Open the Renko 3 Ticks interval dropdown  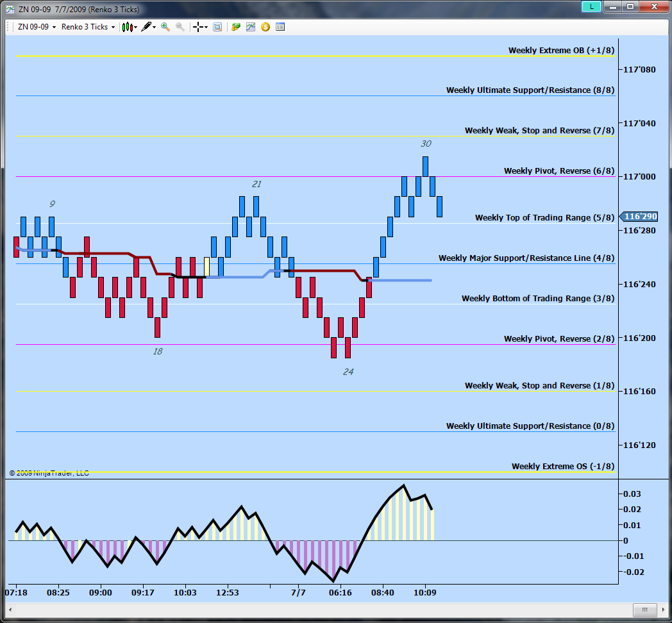tap(88, 27)
